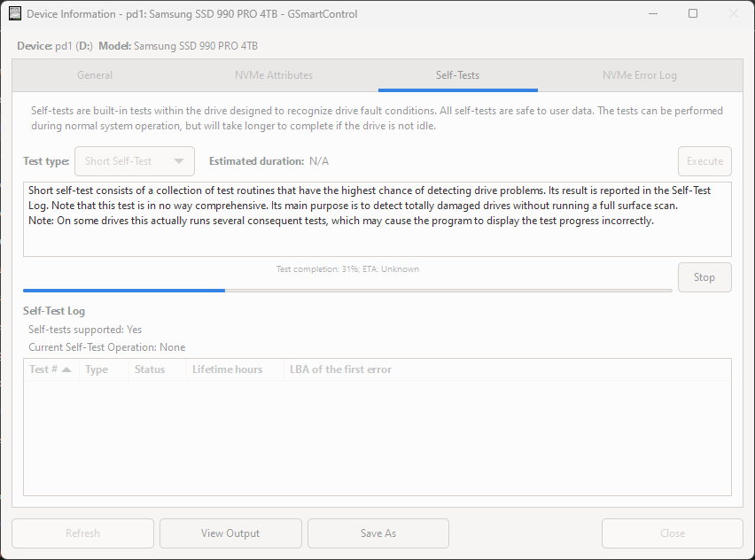This screenshot has height=560, width=755.
Task: Stop the running self-test
Action: [x=704, y=276]
